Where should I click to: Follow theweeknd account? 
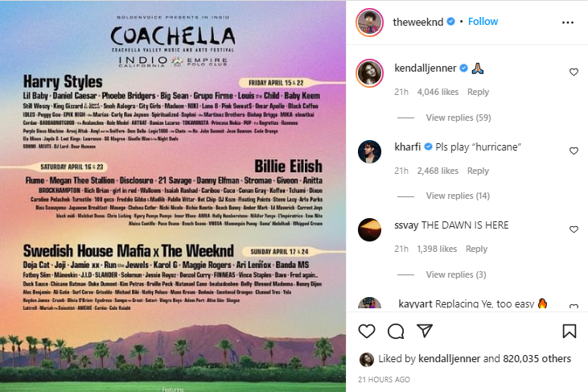[483, 22]
